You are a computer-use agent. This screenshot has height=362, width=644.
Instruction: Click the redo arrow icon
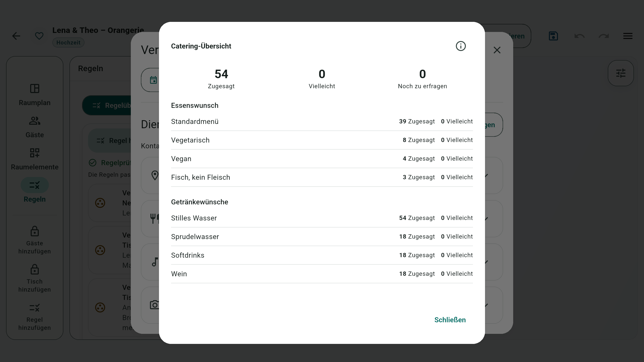click(x=603, y=36)
